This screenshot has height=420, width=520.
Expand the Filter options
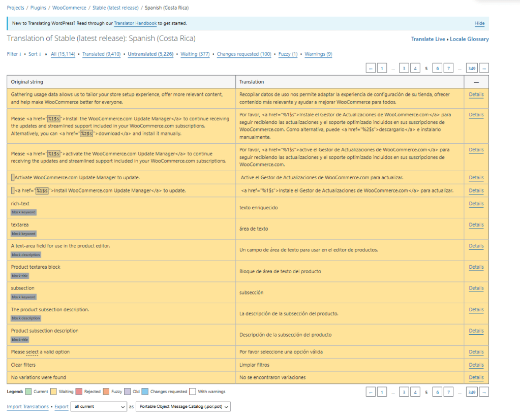click(14, 54)
